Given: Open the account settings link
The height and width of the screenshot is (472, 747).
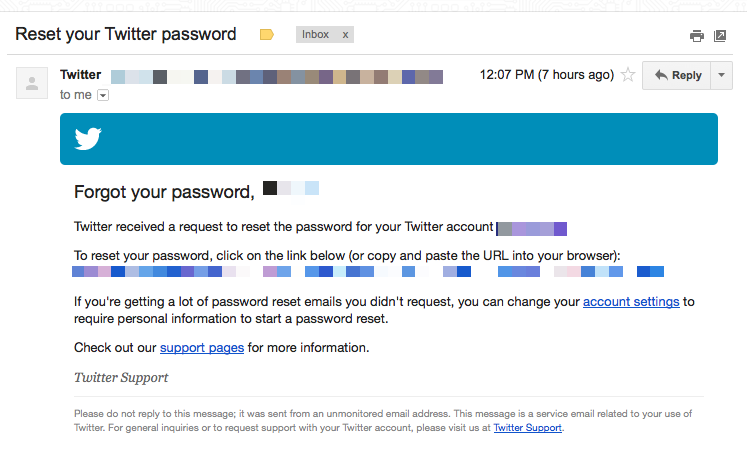Looking at the screenshot, I should point(631,301).
